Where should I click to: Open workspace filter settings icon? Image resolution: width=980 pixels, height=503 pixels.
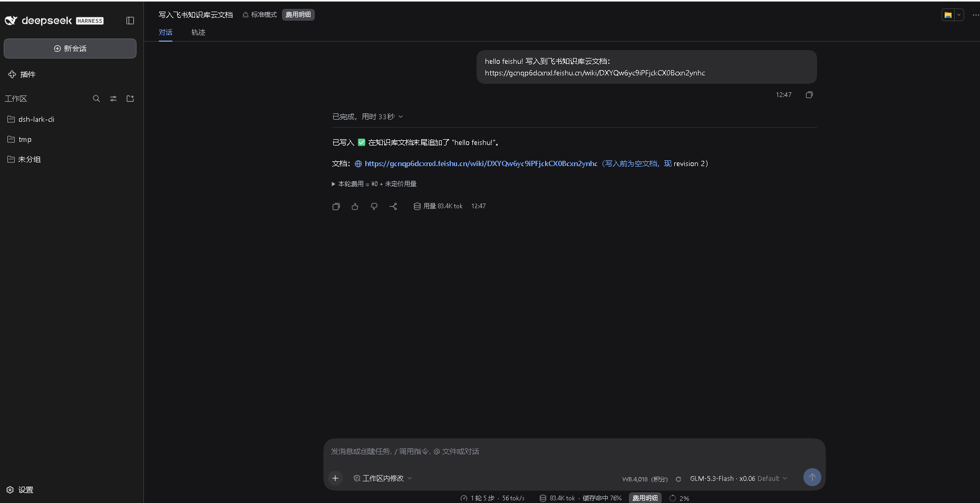(113, 99)
